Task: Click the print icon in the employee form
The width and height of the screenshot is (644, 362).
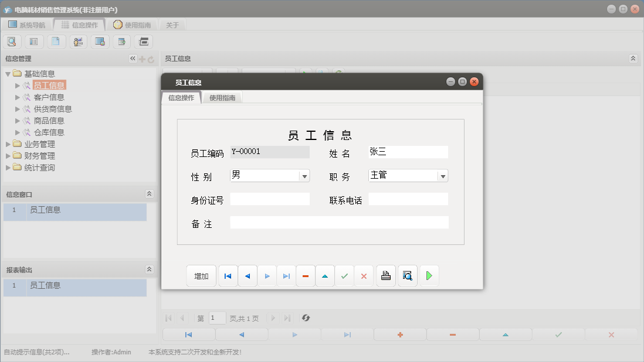Action: tap(385, 275)
